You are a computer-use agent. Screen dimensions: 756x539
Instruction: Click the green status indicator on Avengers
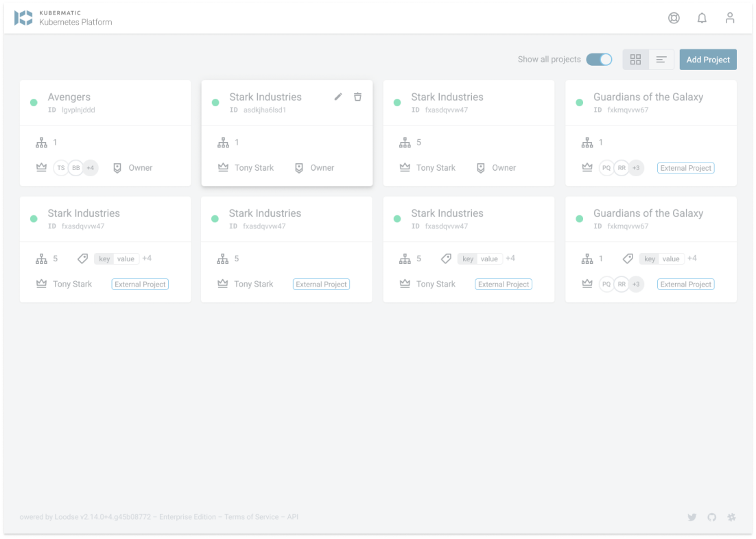click(x=33, y=102)
